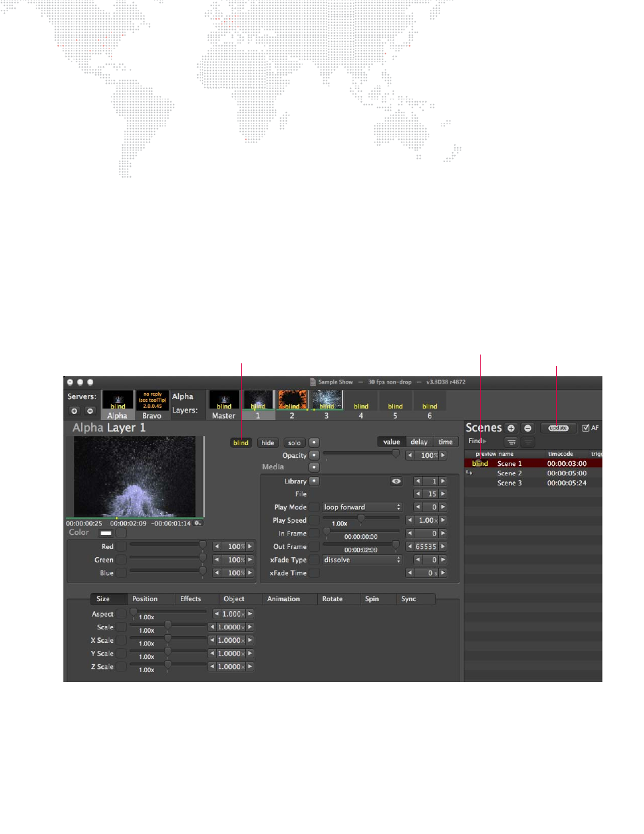
Task: Select Scene 3 row in list
Action: [533, 483]
